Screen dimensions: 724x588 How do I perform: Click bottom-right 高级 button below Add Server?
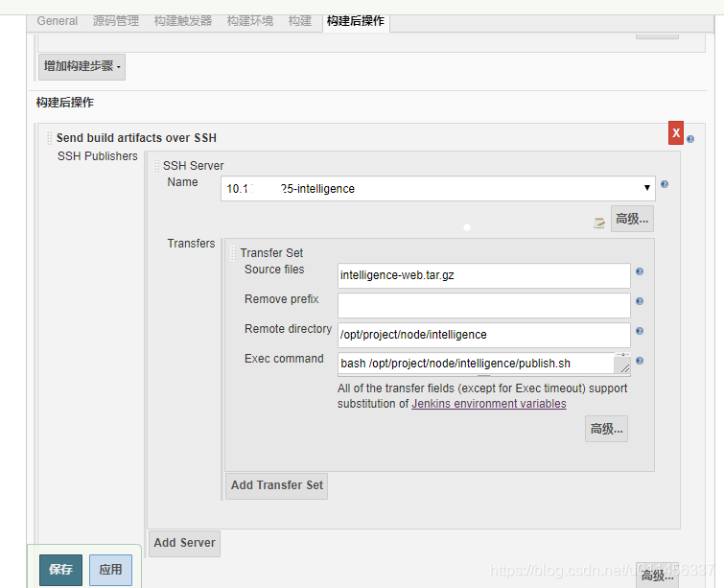point(657,576)
